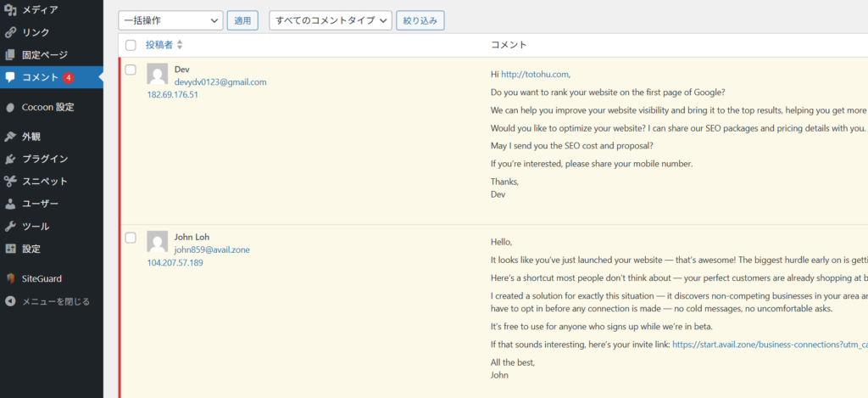Image resolution: width=868 pixels, height=398 pixels.
Task: Click the link chain icon in sidebar
Action: tap(10, 32)
